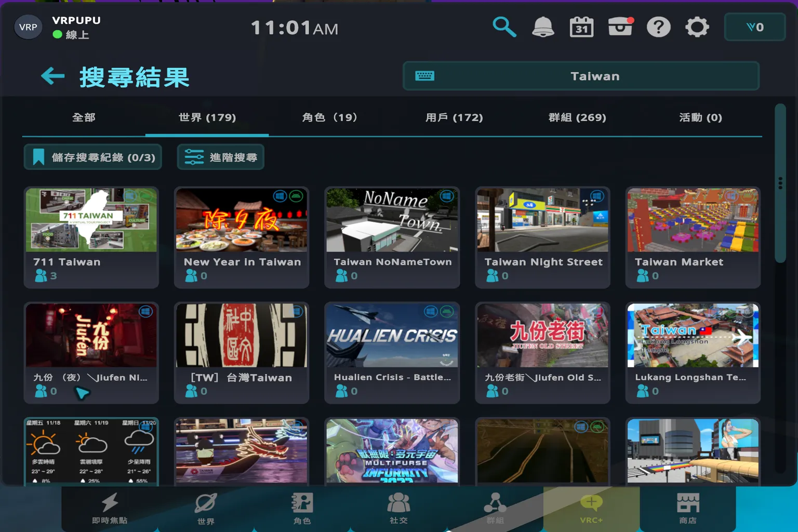
Task: Open the [TW] 台灣Taiwan world card
Action: pos(242,353)
